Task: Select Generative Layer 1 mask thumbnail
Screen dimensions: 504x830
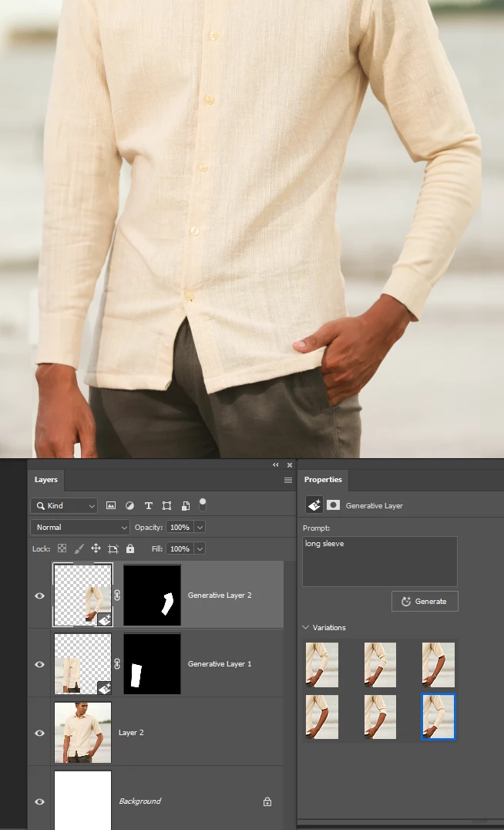Action: pos(152,663)
